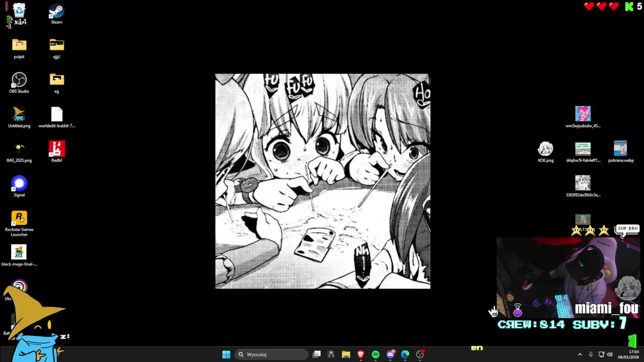The height and width of the screenshot is (362, 644).
Task: Select the ajjjć folder icon
Action: click(56, 49)
